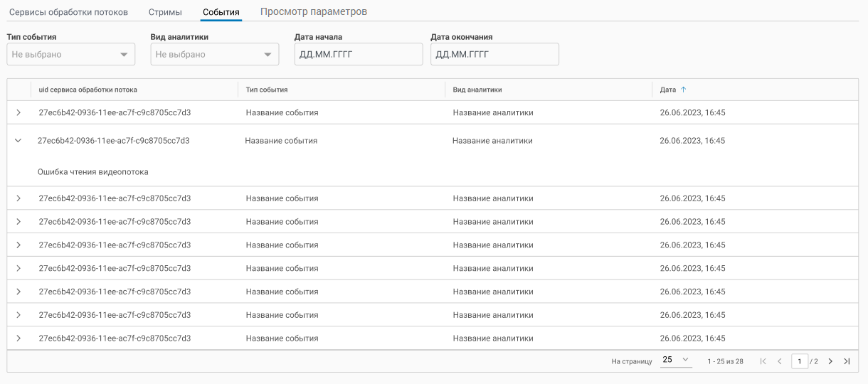Viewport: 868px width, 384px height.
Task: Click the previous page arrow in pagination
Action: 780,361
